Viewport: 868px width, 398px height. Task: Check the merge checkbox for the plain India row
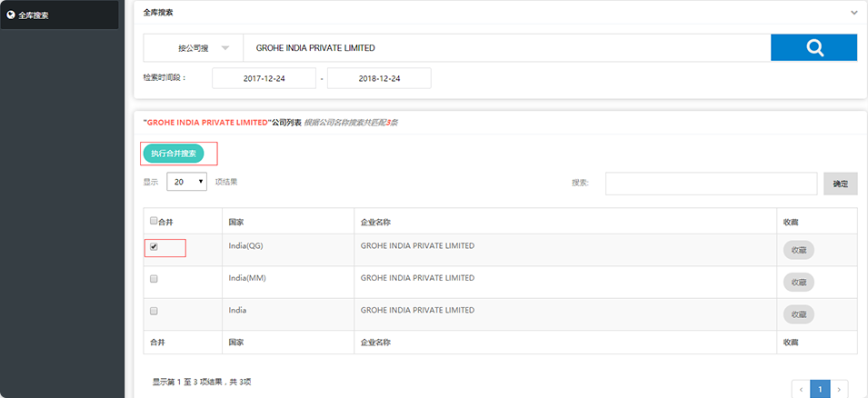point(154,311)
